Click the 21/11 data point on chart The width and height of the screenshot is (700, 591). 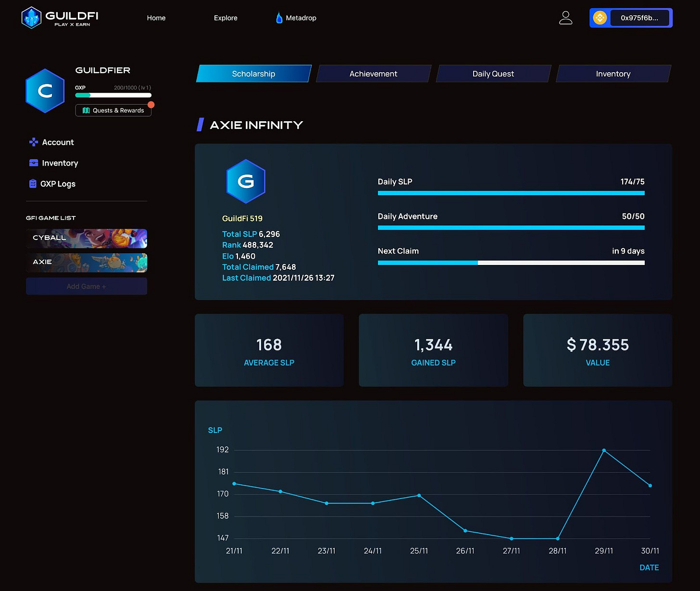coord(234,484)
